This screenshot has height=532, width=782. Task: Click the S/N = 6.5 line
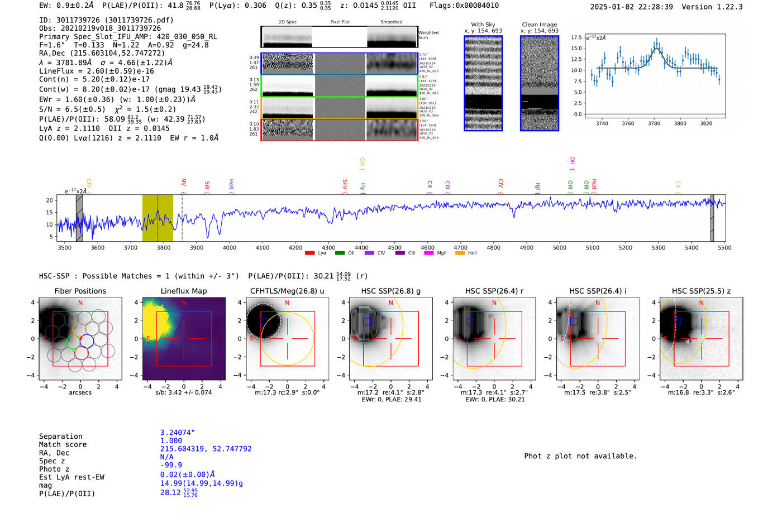pyautogui.click(x=108, y=109)
